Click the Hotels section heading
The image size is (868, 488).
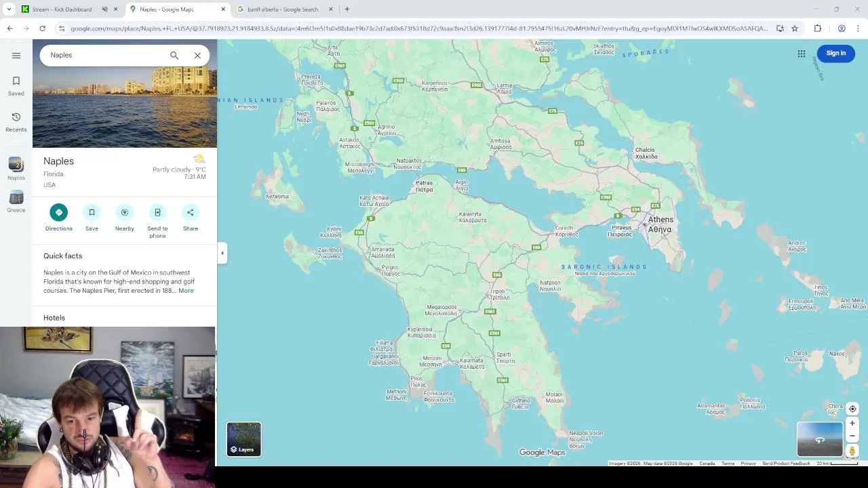click(54, 318)
